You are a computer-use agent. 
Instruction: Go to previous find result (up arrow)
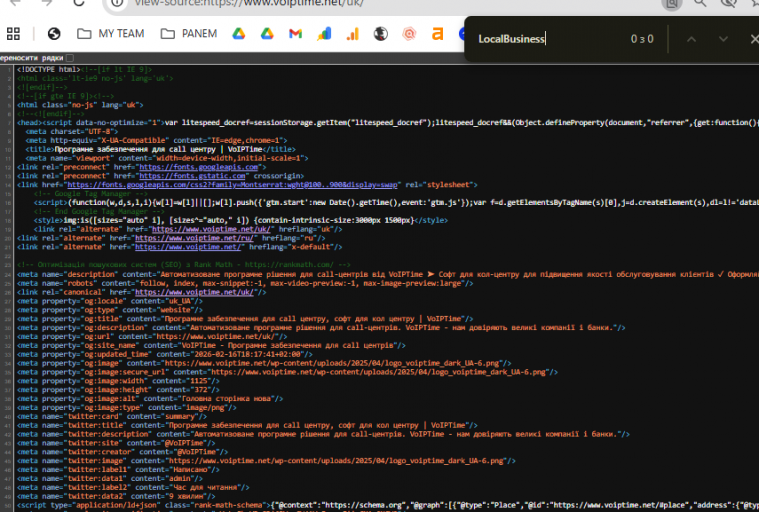tap(691, 39)
